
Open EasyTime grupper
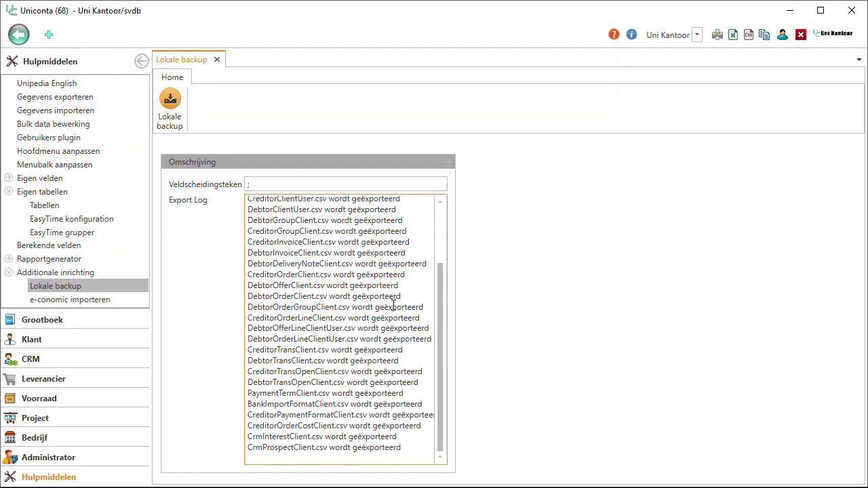(62, 232)
